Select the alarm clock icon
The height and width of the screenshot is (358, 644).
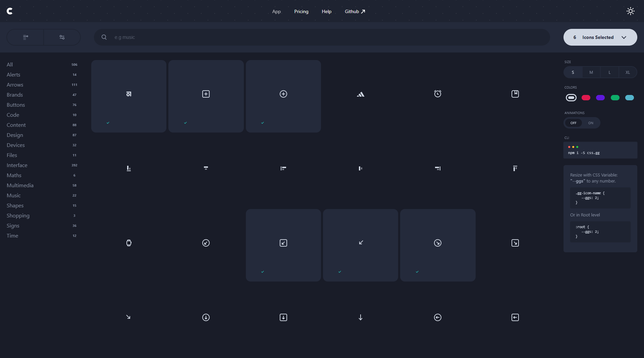click(437, 94)
